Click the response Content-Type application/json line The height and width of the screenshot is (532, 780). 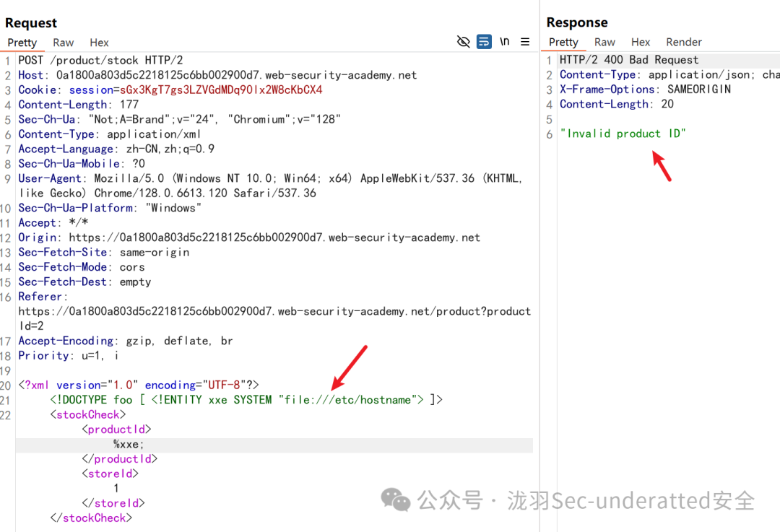click(669, 74)
